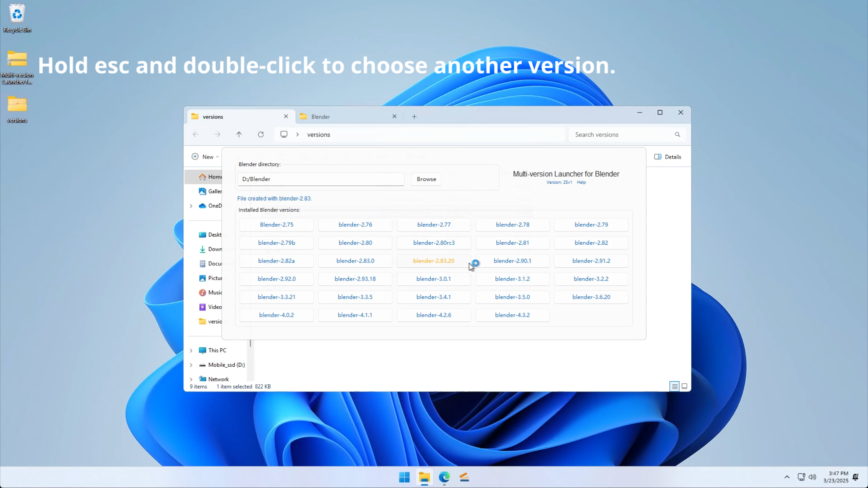The height and width of the screenshot is (488, 868).
Task: Go forward in File Explorer
Action: 217,135
